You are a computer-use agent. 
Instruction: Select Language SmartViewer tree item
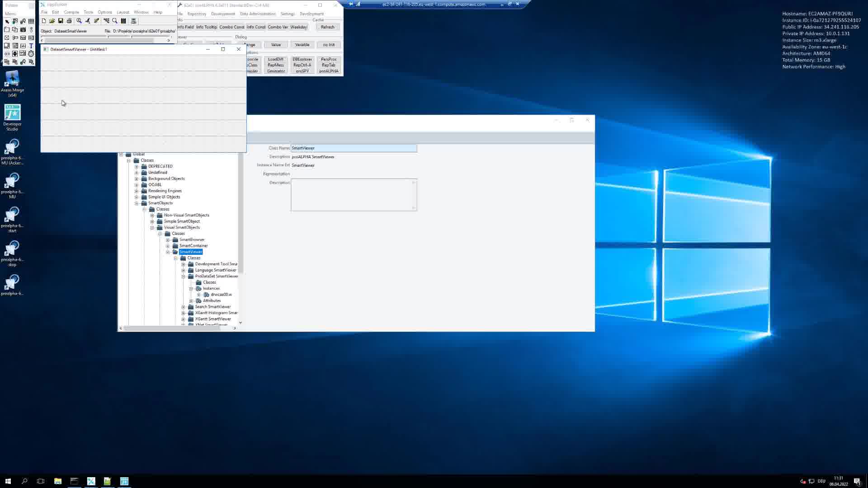tap(216, 270)
